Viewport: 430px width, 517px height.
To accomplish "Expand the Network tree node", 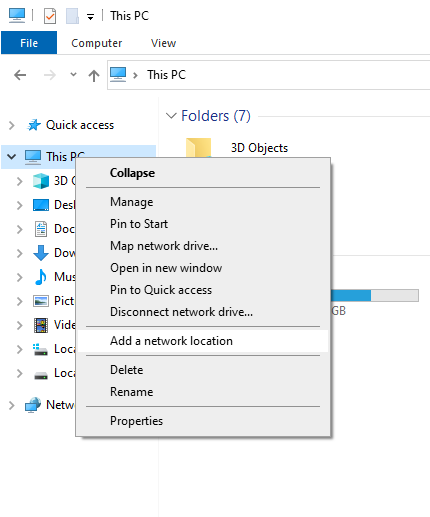I will tap(12, 405).
